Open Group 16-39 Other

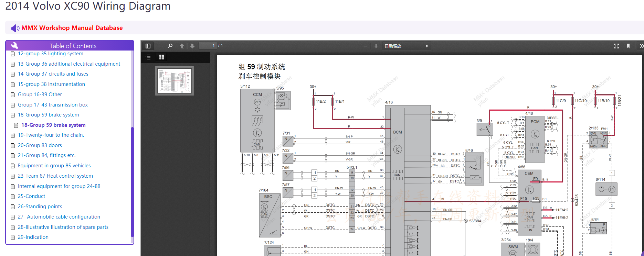[x=40, y=94]
